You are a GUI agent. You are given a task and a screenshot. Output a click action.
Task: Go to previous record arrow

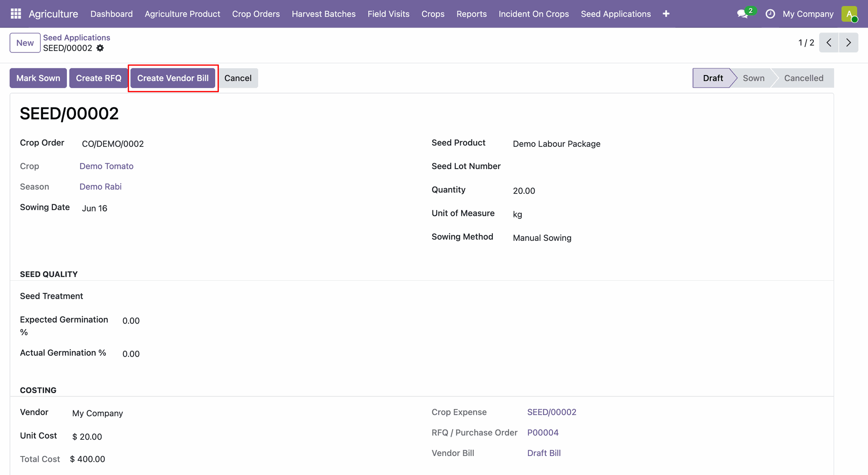pyautogui.click(x=829, y=42)
